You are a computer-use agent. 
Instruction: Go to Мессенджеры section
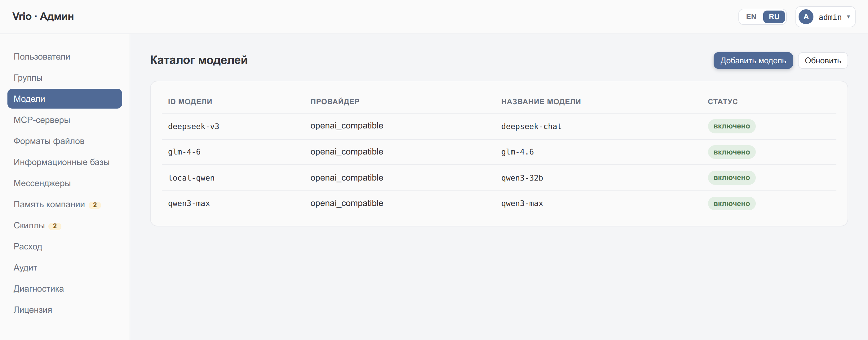click(65, 183)
